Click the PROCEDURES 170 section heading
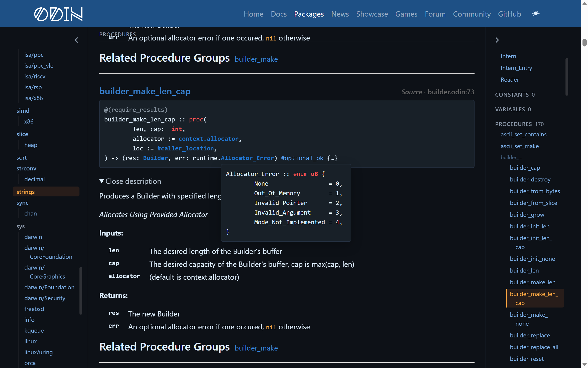 519,124
